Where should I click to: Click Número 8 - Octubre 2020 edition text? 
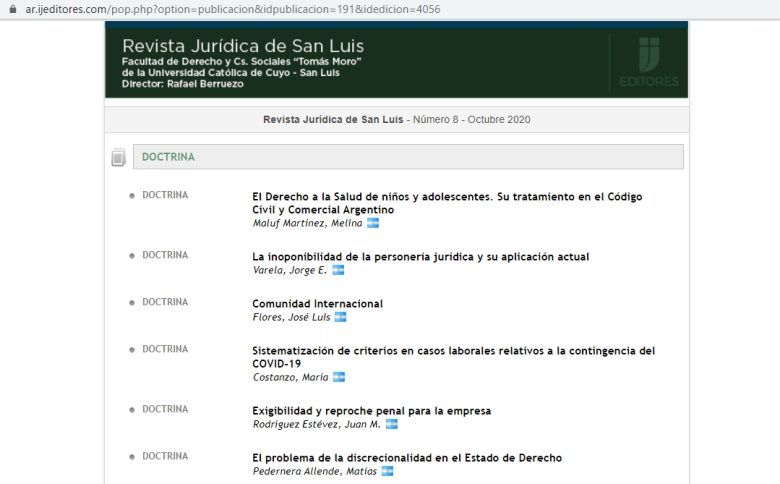[472, 119]
